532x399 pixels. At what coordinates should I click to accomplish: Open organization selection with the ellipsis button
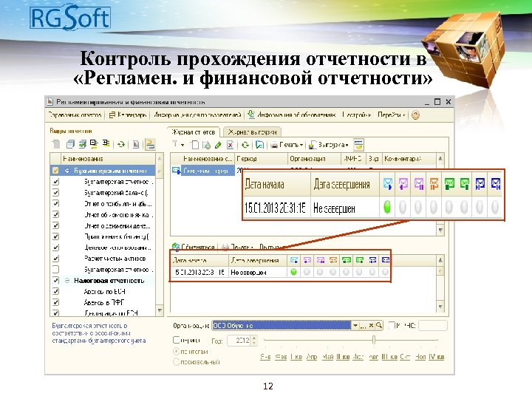363,325
